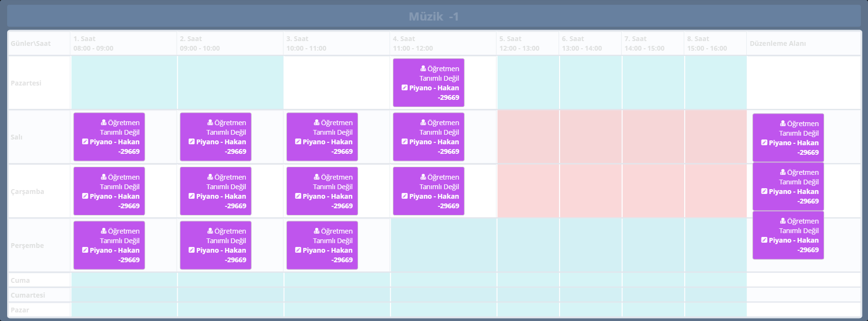Select the pink Çarşamba 7. Saat slot

(x=653, y=191)
